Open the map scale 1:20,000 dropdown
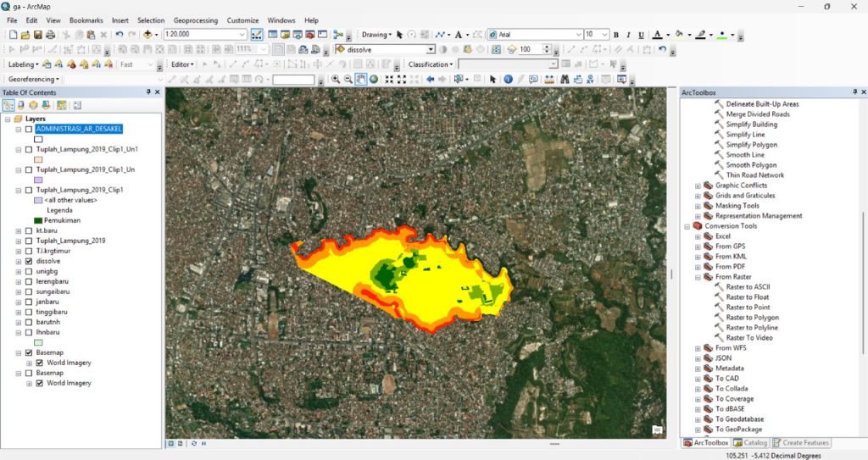 coord(242,35)
